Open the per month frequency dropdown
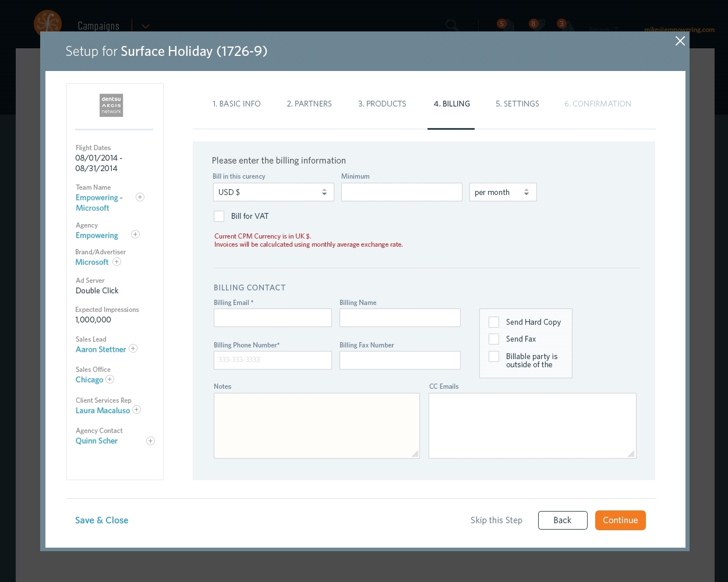 (x=503, y=191)
